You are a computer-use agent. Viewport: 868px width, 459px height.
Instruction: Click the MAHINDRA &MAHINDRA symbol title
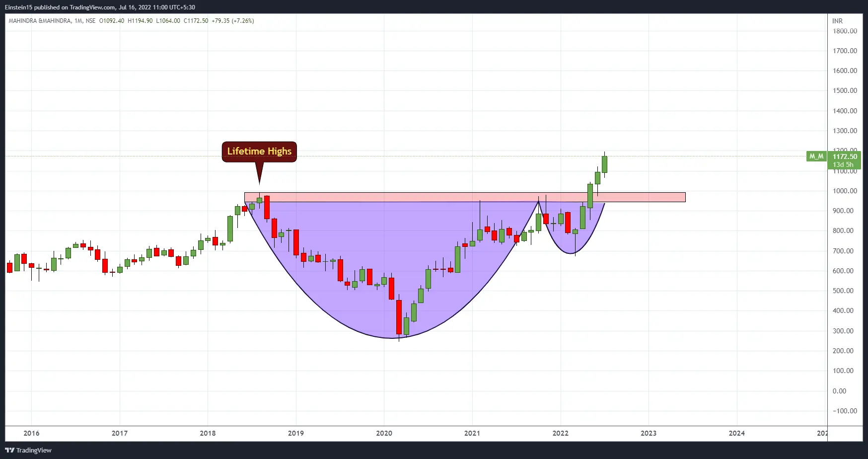click(40, 21)
